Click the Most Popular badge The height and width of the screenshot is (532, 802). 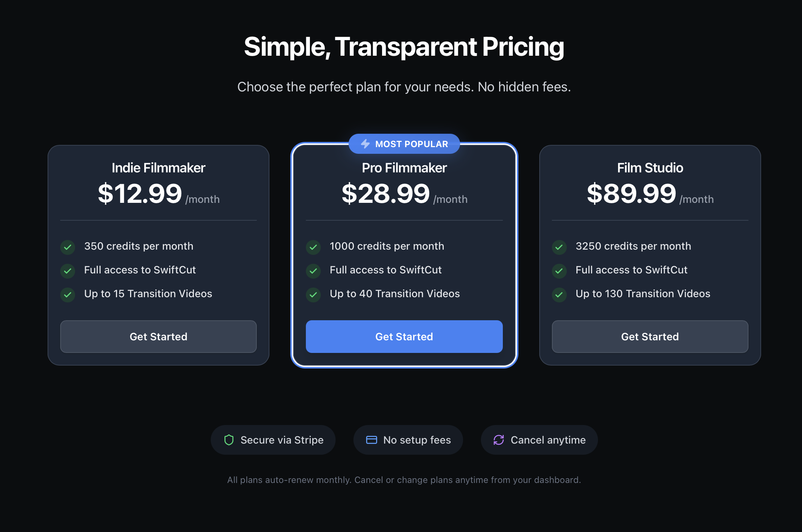click(404, 144)
